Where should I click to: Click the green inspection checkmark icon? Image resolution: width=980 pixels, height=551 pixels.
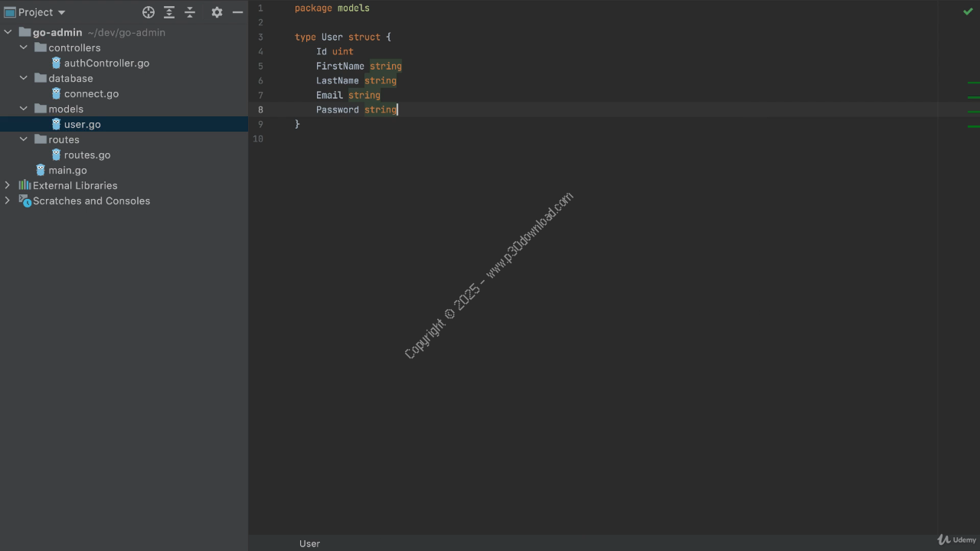coord(968,11)
